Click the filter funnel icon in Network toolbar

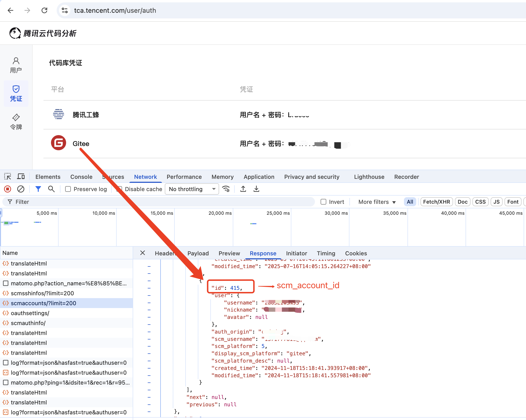[38, 189]
